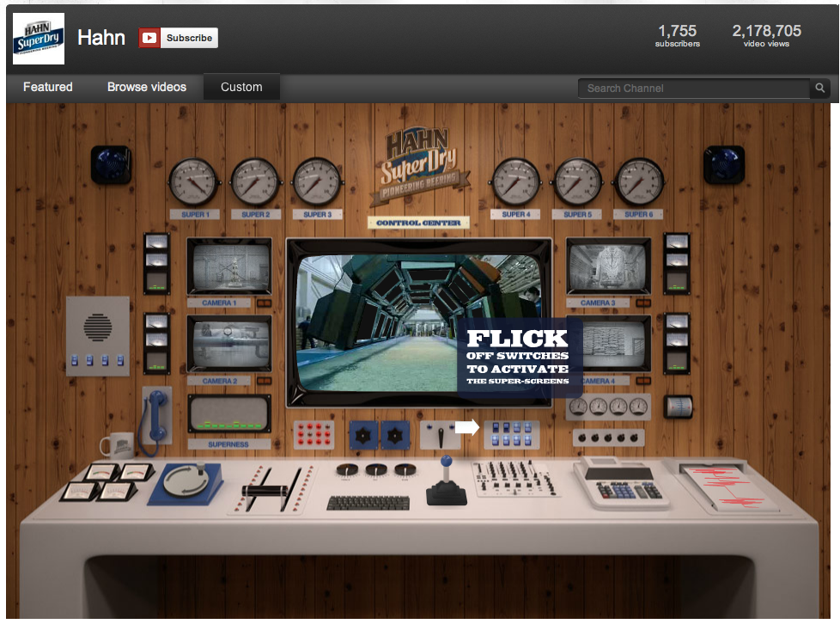The width and height of the screenshot is (840, 624).
Task: Click the SUPER 1 gauge
Action: pos(193,182)
